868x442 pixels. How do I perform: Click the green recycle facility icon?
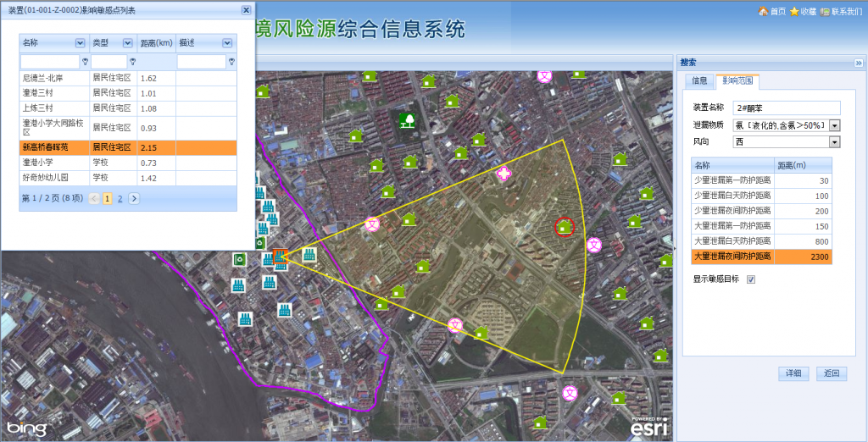click(x=241, y=260)
